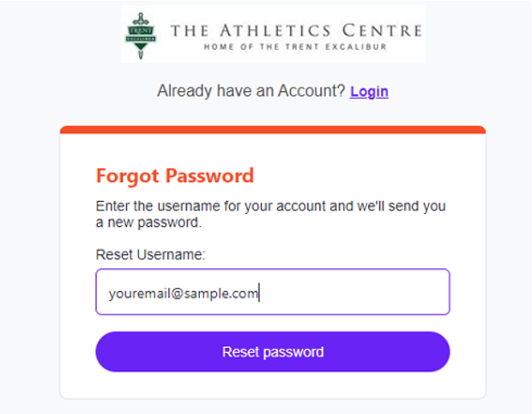Click the Home of the Trent Excalibur subtitle
Image resolution: width=532 pixels, height=414 pixels.
pos(295,47)
